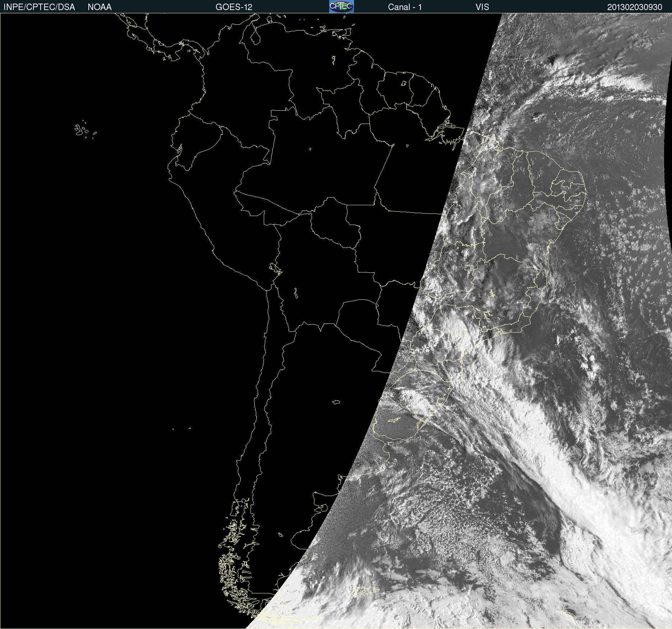The height and width of the screenshot is (629, 672).
Task: Click the INPE/CPTEC/DSA header label
Action: click(x=39, y=7)
